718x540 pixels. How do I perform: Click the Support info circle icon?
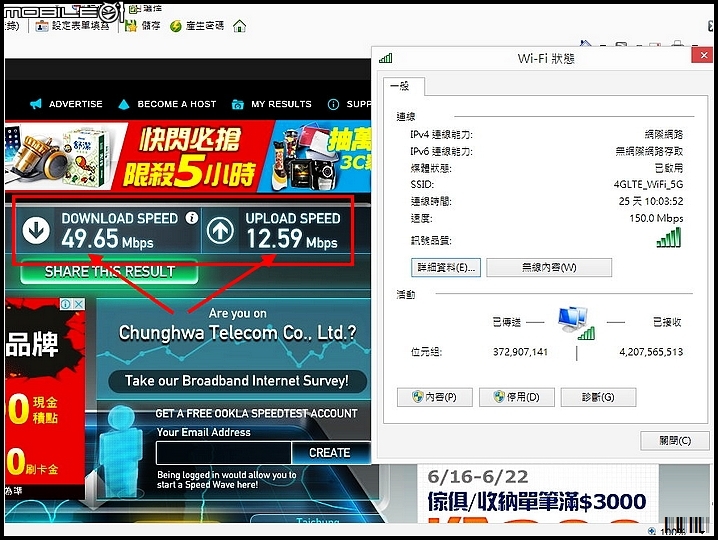[x=333, y=104]
